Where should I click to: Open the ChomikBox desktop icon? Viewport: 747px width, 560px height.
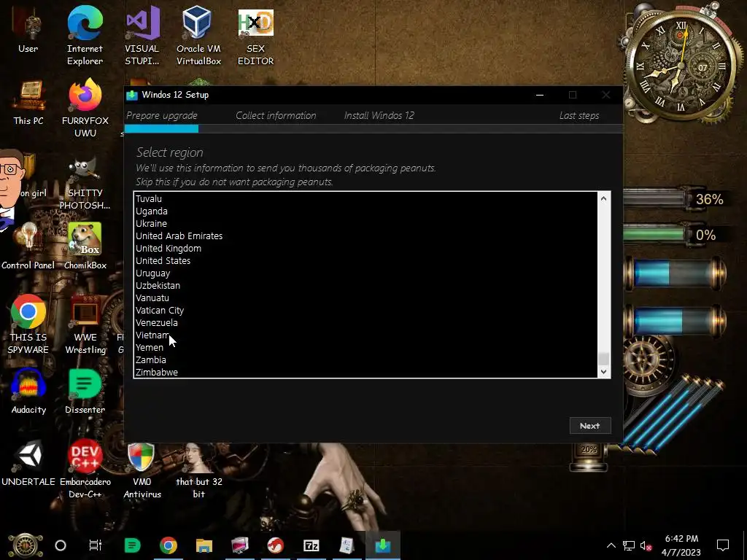(x=85, y=246)
